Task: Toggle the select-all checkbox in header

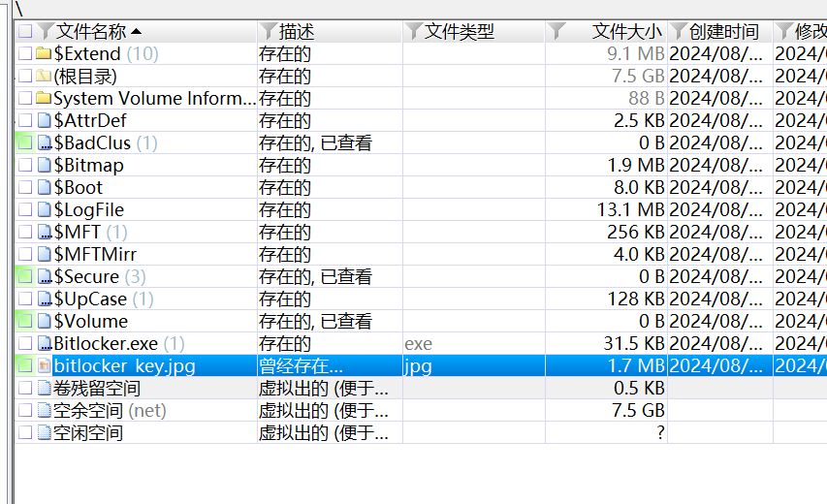Action: point(25,31)
